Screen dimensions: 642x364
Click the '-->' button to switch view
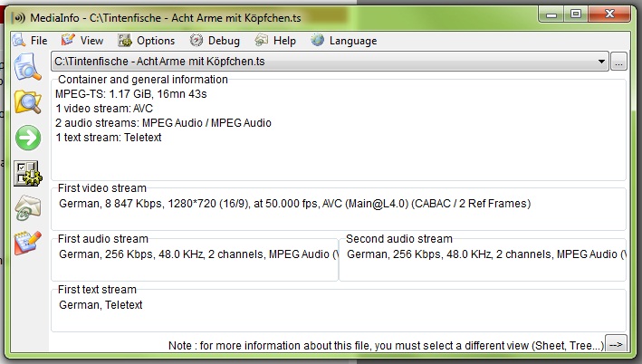616,345
